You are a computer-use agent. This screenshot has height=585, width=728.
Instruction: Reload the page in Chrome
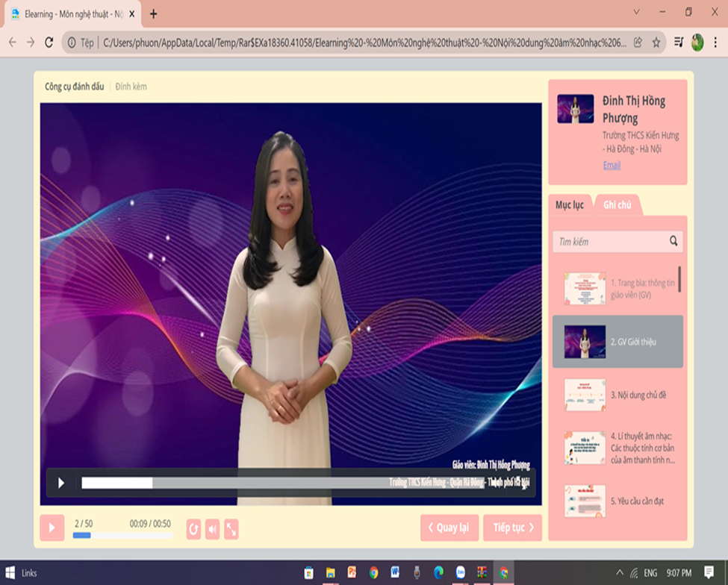49,43
